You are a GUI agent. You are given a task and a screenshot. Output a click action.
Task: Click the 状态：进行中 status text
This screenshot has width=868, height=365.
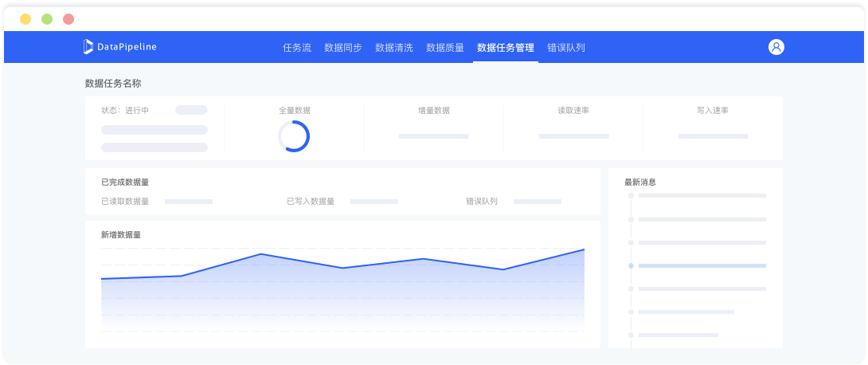(125, 110)
